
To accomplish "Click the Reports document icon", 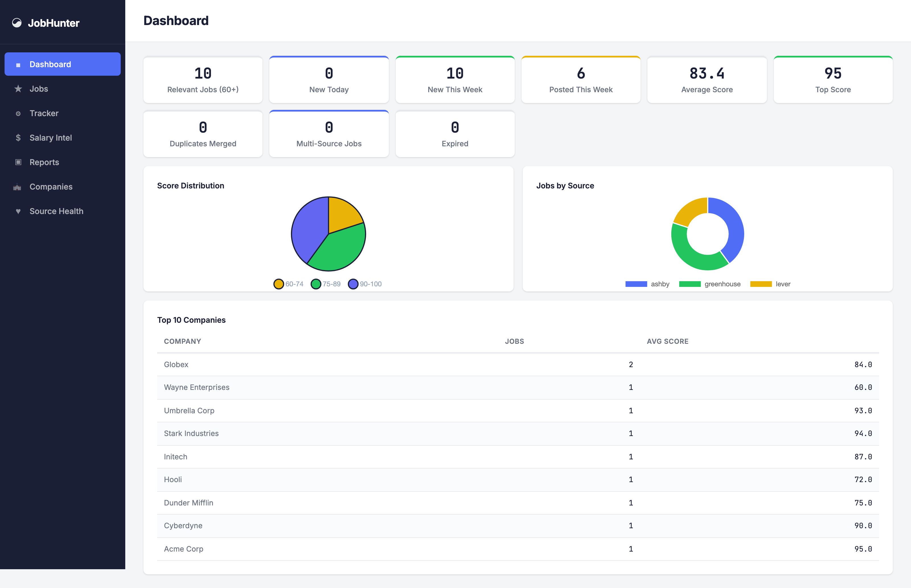I will pos(18,162).
